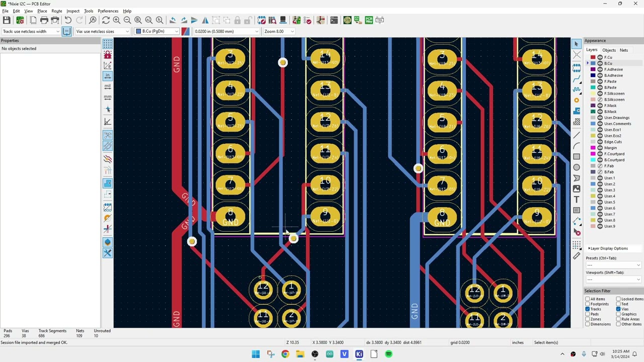
Task: Open the scripting console icon
Action: click(334, 20)
